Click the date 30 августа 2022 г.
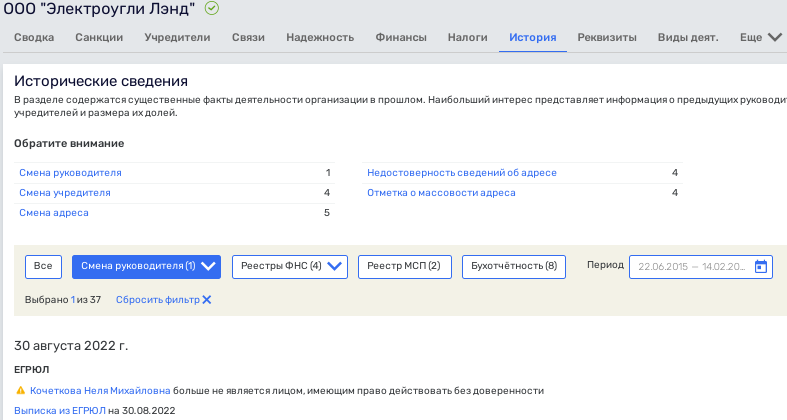787x420 pixels. click(x=71, y=346)
